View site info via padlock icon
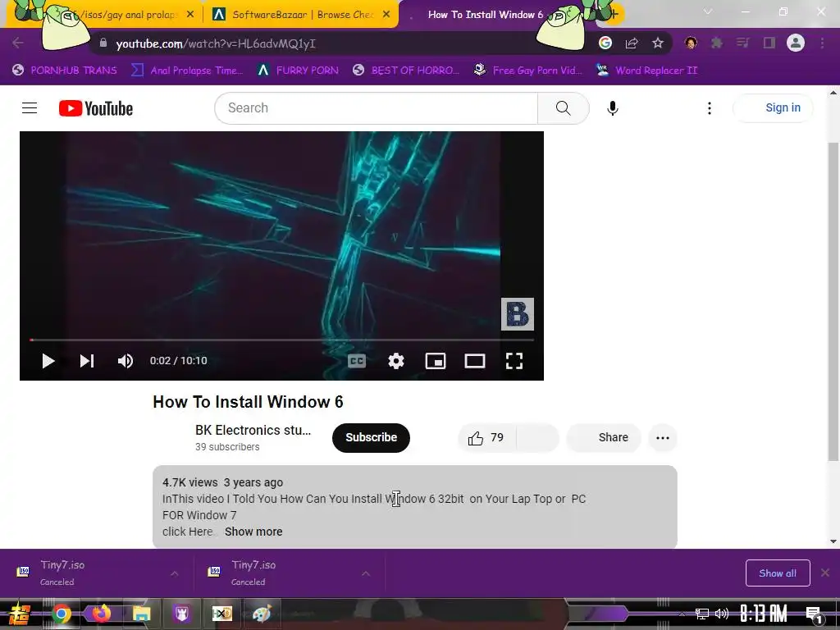Viewport: 840px width, 630px height. pos(103,43)
